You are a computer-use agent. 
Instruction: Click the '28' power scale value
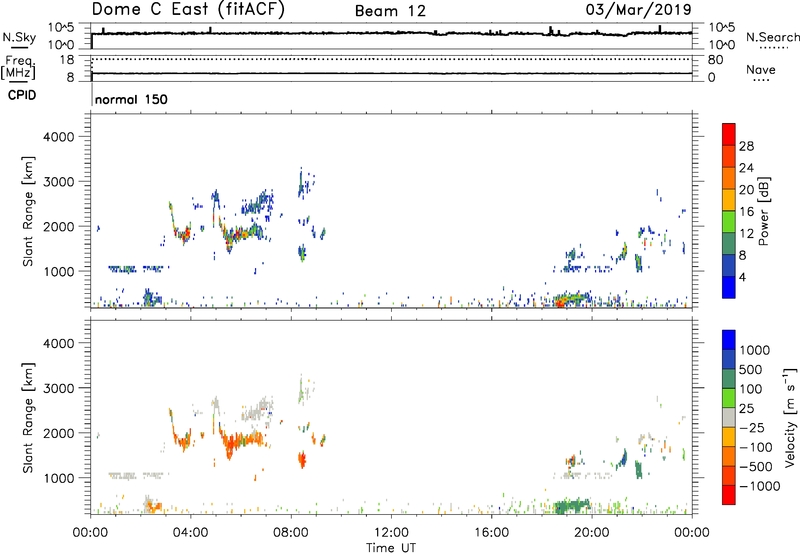(x=746, y=146)
